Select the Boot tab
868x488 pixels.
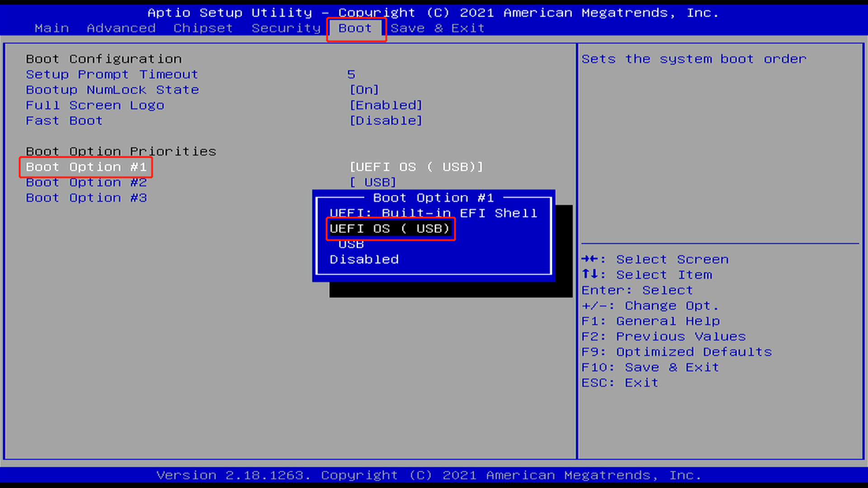[x=355, y=28]
